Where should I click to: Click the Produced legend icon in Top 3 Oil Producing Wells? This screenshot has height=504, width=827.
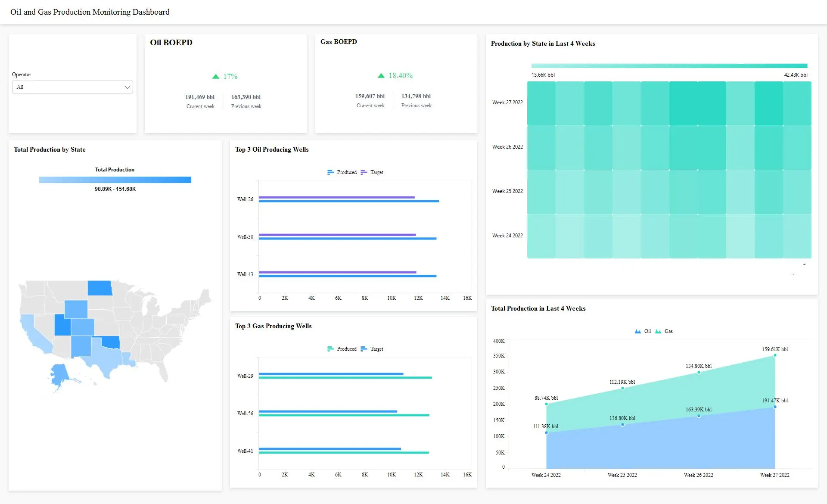331,172
